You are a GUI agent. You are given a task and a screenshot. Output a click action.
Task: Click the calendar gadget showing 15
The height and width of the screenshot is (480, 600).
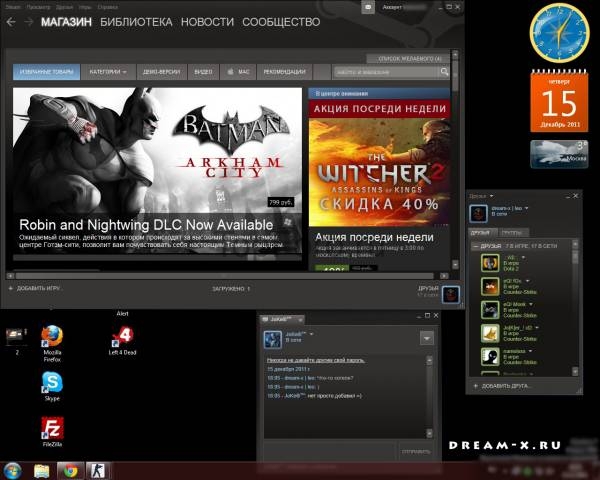tap(559, 101)
